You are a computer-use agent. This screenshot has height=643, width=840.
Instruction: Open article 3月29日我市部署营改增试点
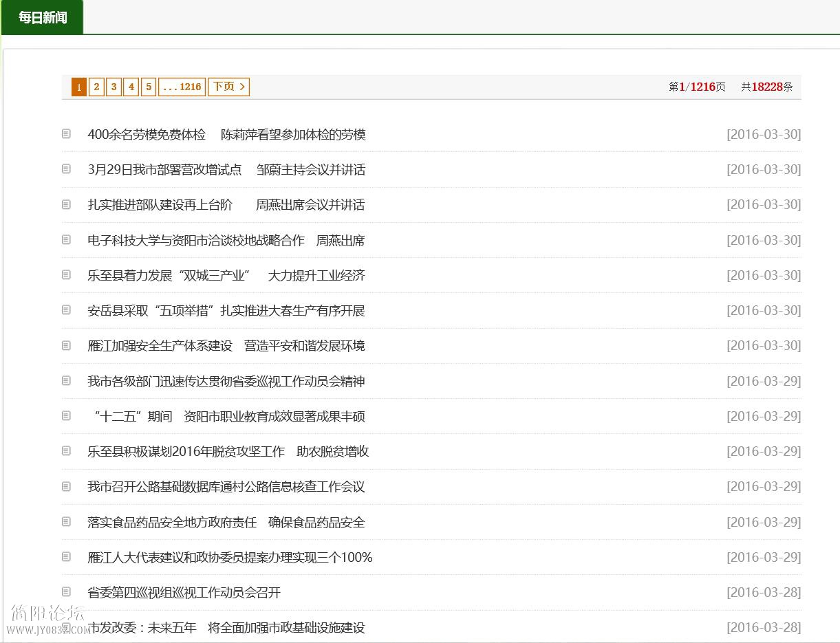pyautogui.click(x=226, y=170)
